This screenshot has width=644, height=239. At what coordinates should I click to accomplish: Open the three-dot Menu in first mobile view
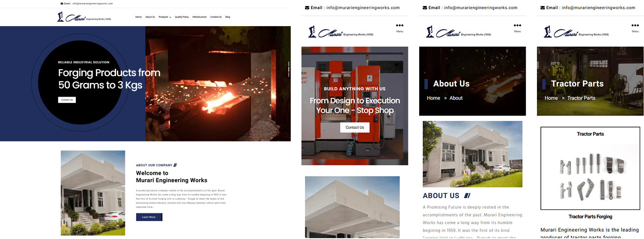400,28
